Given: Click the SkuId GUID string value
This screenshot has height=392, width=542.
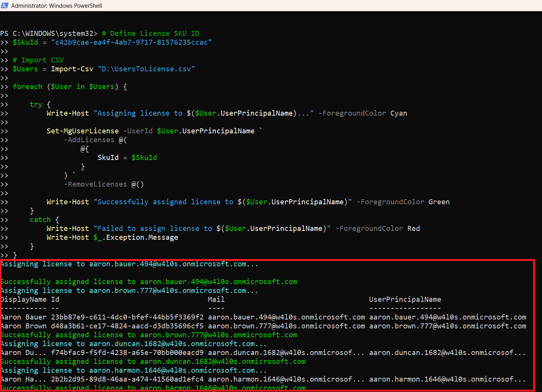Looking at the screenshot, I should coord(131,42).
